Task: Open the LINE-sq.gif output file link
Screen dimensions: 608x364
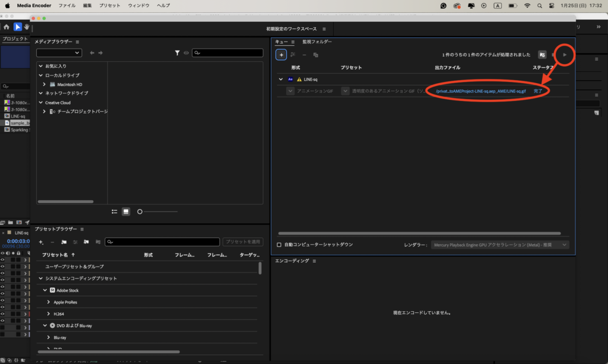Action: [x=480, y=91]
